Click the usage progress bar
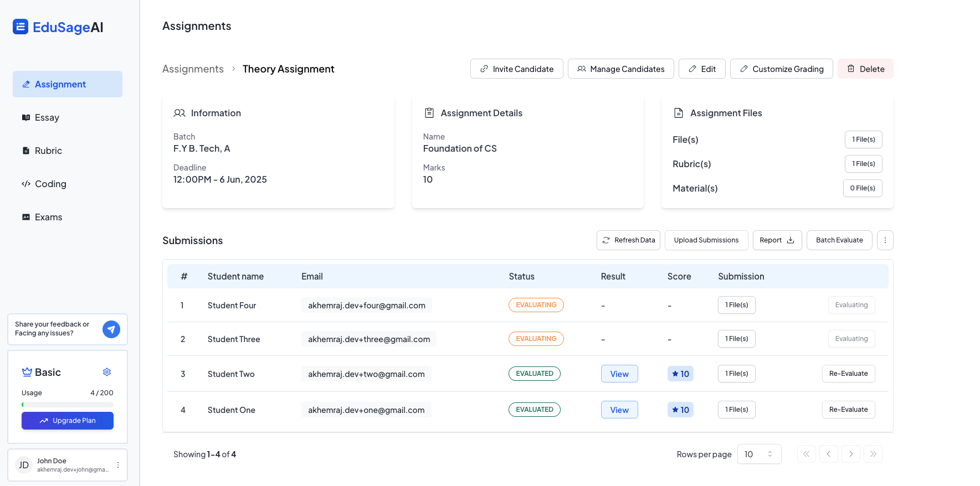This screenshot has height=486, width=980. tap(67, 405)
